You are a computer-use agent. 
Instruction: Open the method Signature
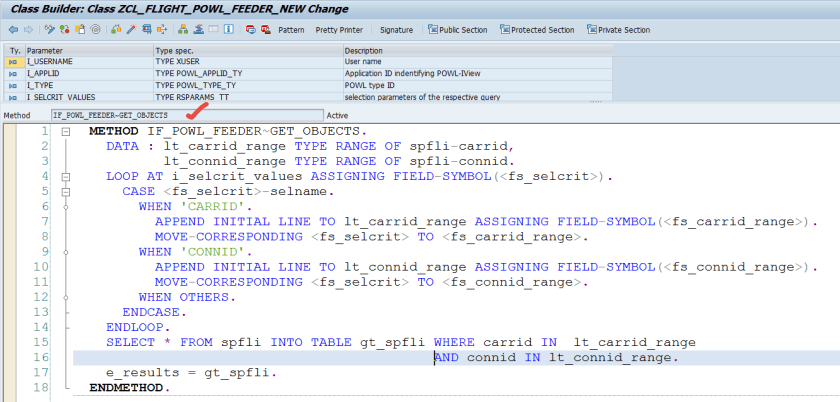396,30
